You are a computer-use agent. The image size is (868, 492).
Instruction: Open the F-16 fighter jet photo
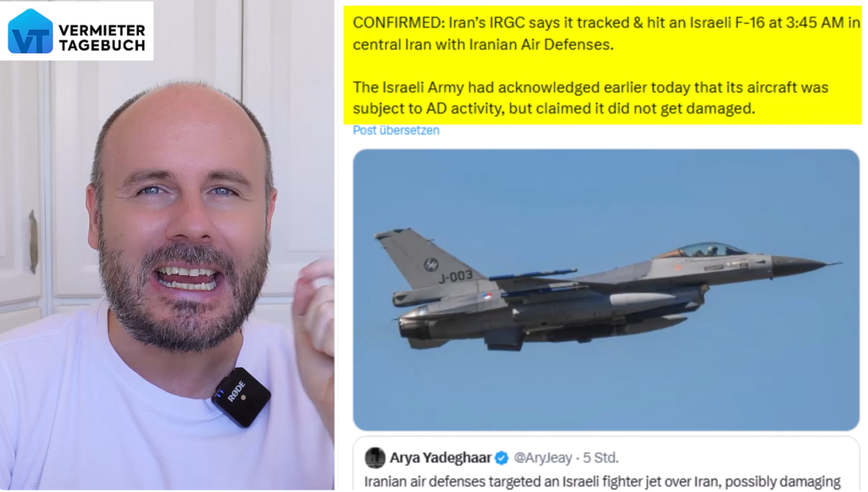click(606, 290)
